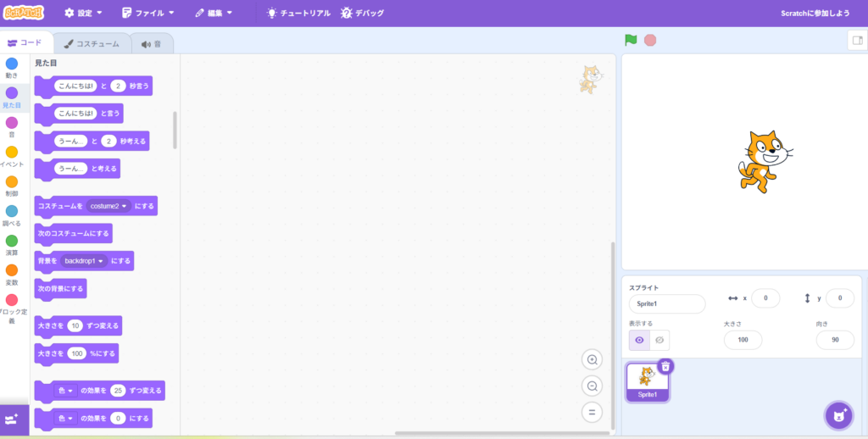The width and height of the screenshot is (868, 439).
Task: Select the イベント blocks category
Action: [x=12, y=157]
